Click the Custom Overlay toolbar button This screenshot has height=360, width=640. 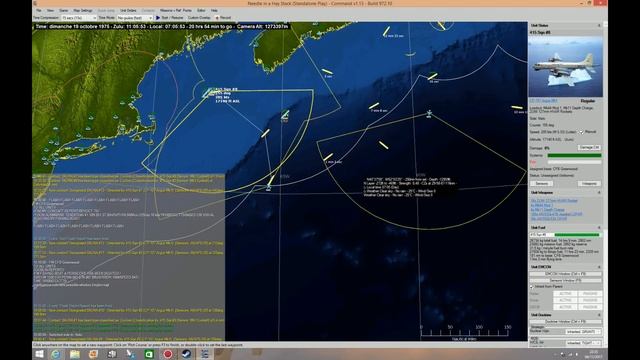pyautogui.click(x=199, y=18)
